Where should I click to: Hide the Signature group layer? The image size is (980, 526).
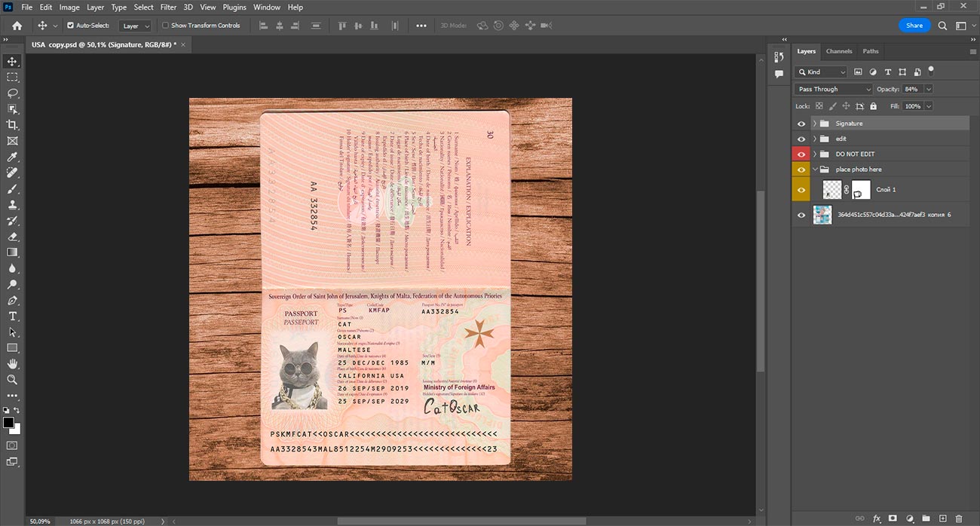click(x=801, y=124)
